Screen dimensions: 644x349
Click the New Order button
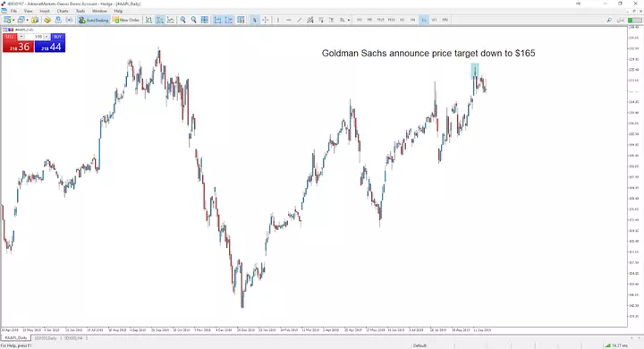[126, 20]
